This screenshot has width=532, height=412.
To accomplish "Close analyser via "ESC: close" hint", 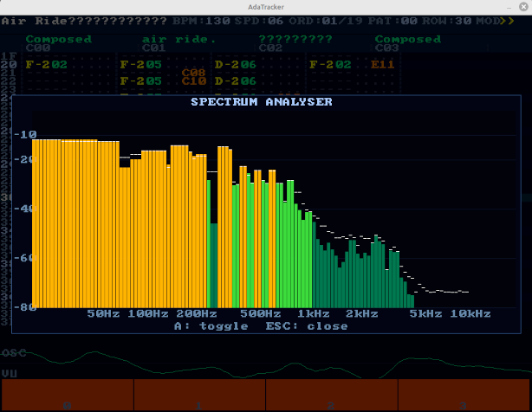I will 307,326.
